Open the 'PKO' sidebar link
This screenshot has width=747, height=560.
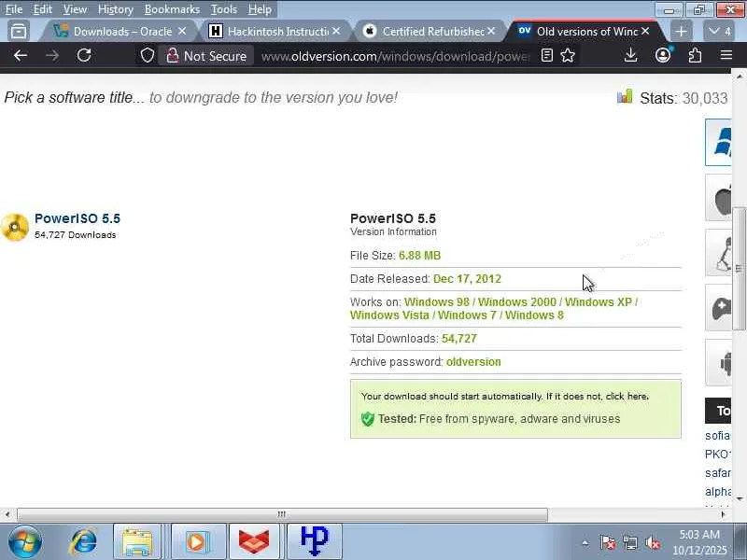coord(717,454)
